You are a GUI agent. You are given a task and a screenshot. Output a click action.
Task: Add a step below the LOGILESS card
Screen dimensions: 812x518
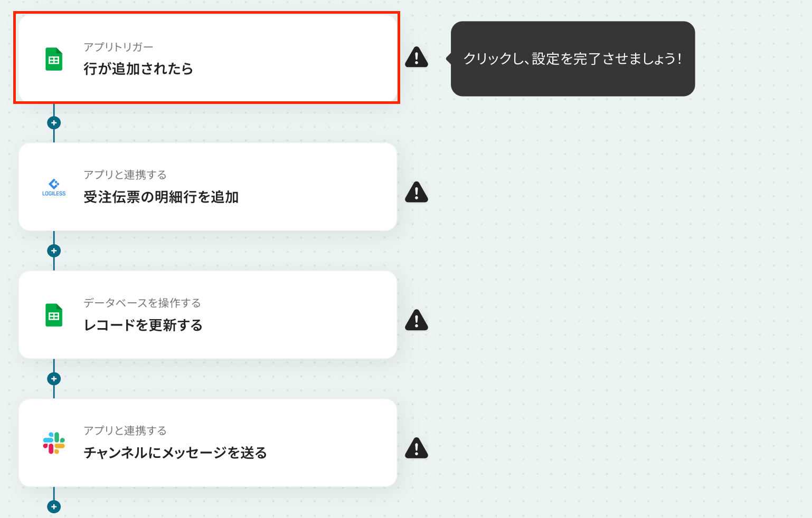coord(54,251)
